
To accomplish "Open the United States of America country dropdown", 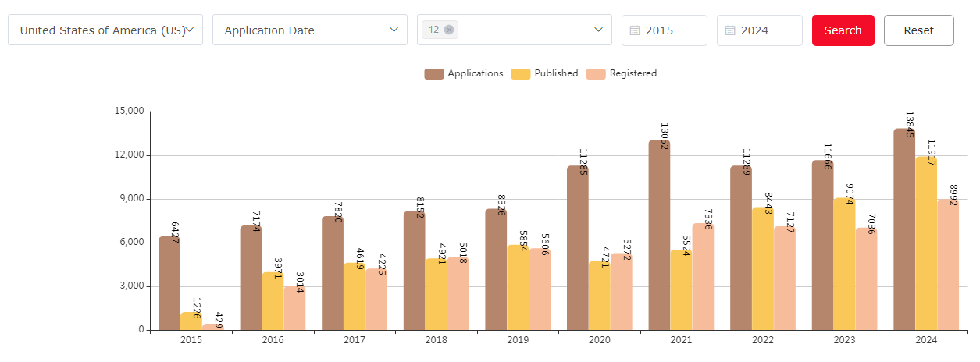I will [105, 30].
